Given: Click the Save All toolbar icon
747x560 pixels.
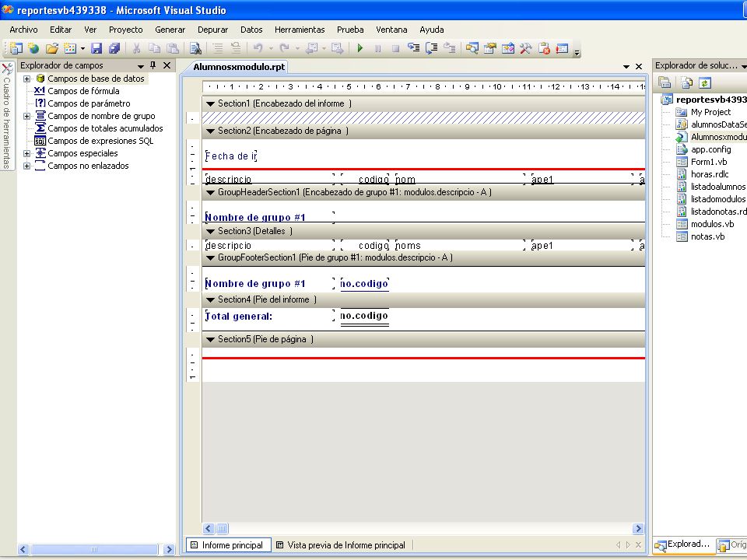Looking at the screenshot, I should [x=114, y=48].
